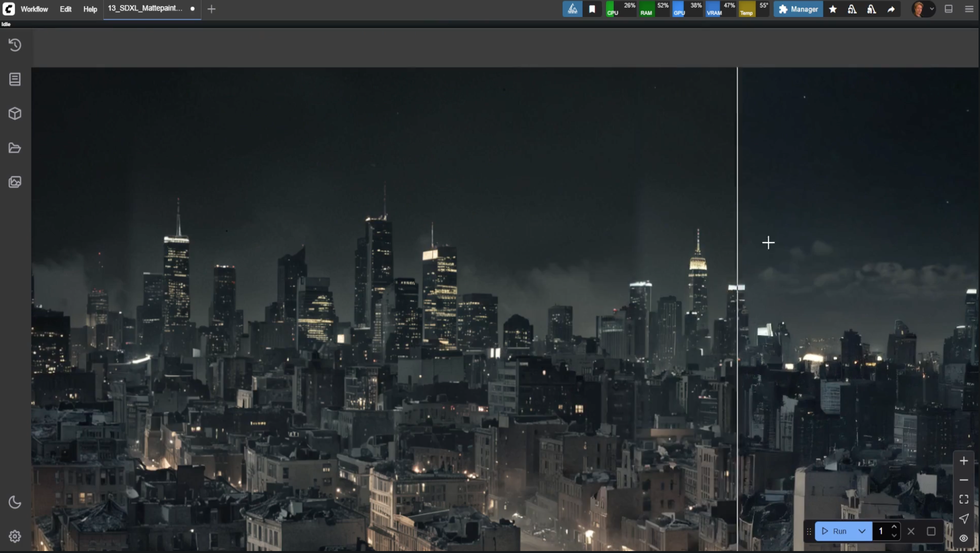The image size is (980, 553).
Task: Open the favorites star in the top bar
Action: tap(833, 9)
